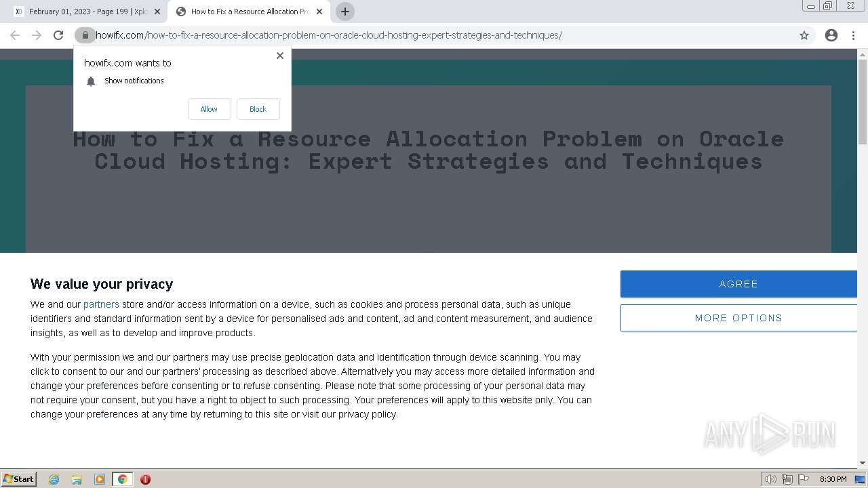Allow howifx.com notifications

[209, 109]
